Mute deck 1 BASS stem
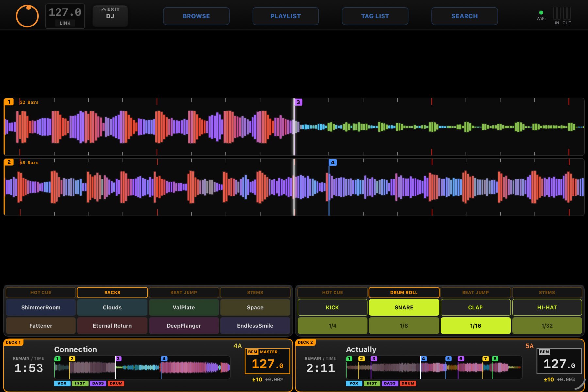588x392 pixels. pos(98,383)
